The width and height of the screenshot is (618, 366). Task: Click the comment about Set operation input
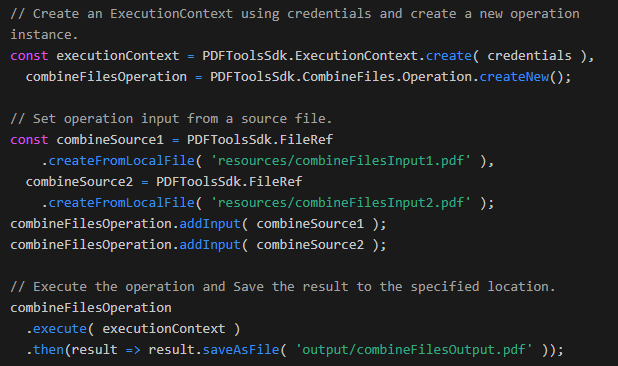(171, 119)
